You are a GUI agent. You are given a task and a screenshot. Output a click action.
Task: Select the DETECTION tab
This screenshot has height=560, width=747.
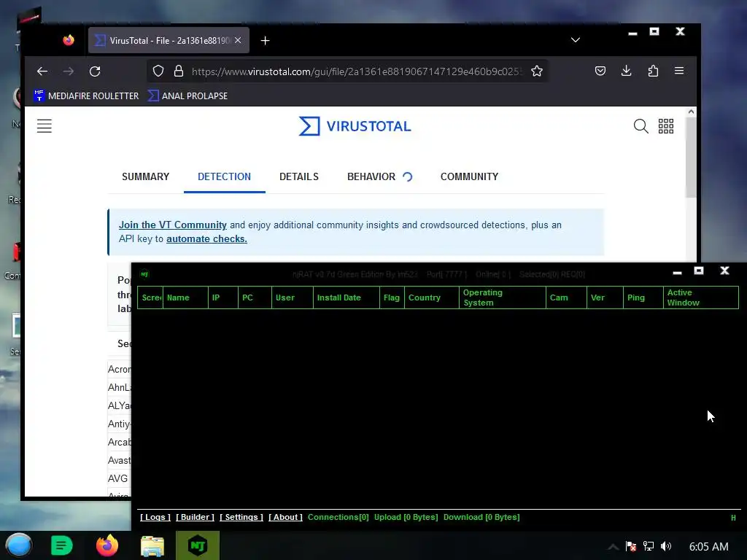225,176
